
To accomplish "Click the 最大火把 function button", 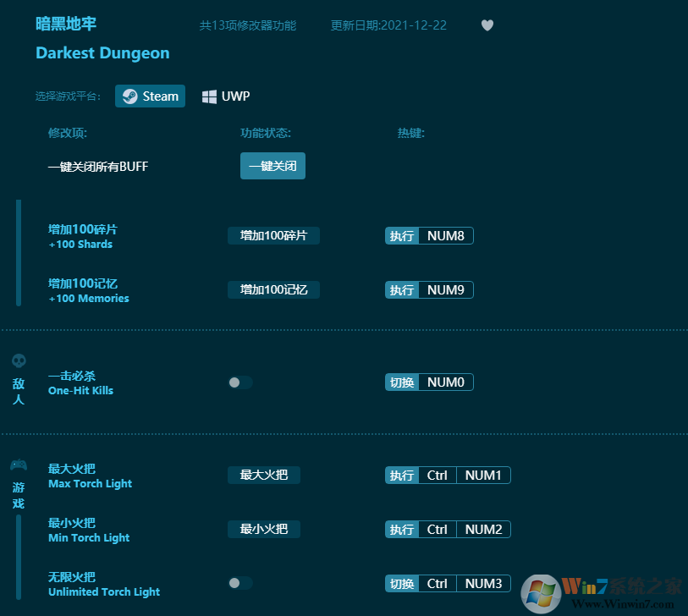I will coord(264,475).
